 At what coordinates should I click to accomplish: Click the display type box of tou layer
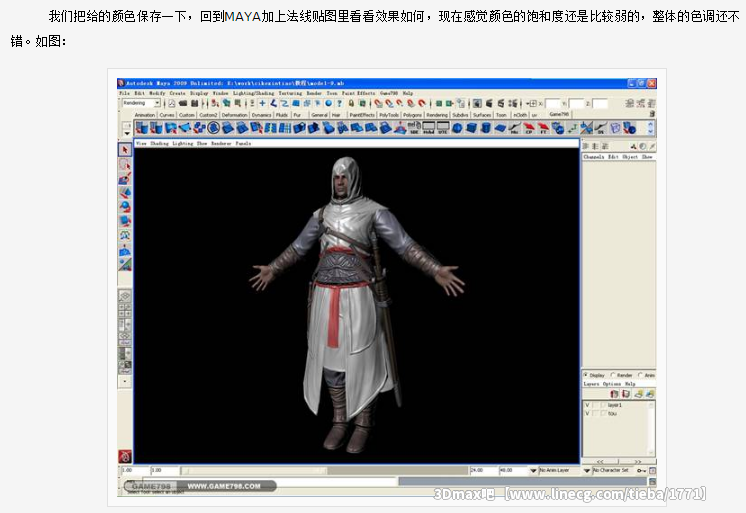point(595,414)
